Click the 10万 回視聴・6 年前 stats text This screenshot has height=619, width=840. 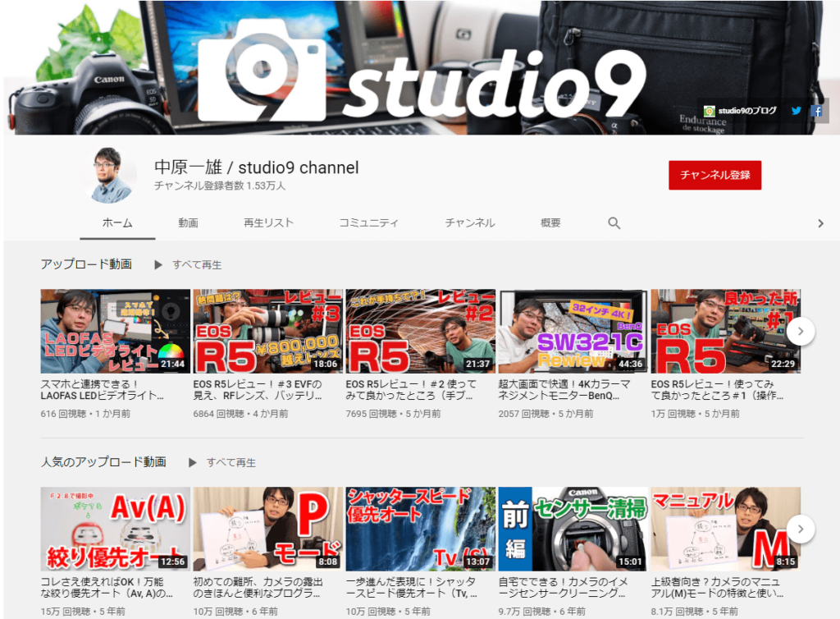tap(235, 612)
